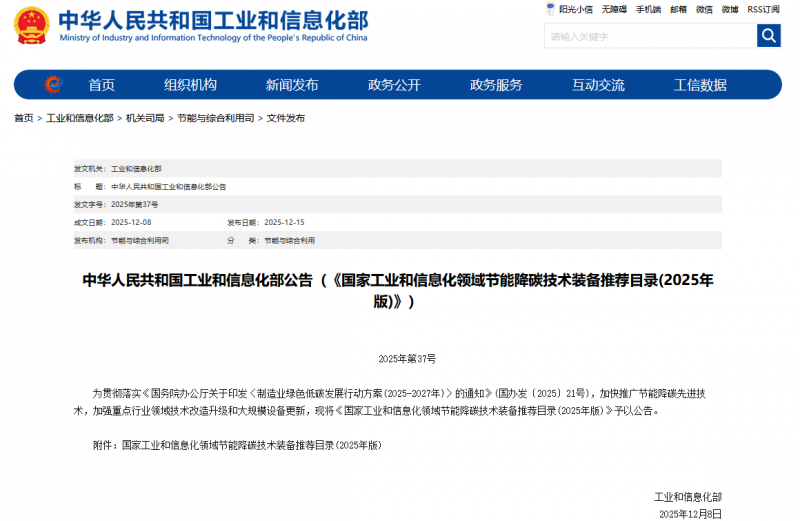Screen dimensions: 800x521
Task: Click the 发布日期 value 2025-12-15
Action: (x=284, y=222)
